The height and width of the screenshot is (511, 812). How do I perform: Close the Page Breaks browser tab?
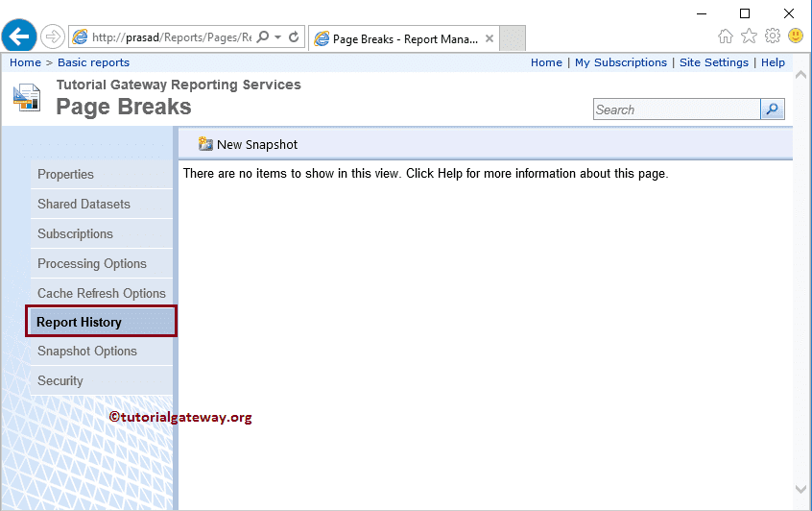pos(489,38)
